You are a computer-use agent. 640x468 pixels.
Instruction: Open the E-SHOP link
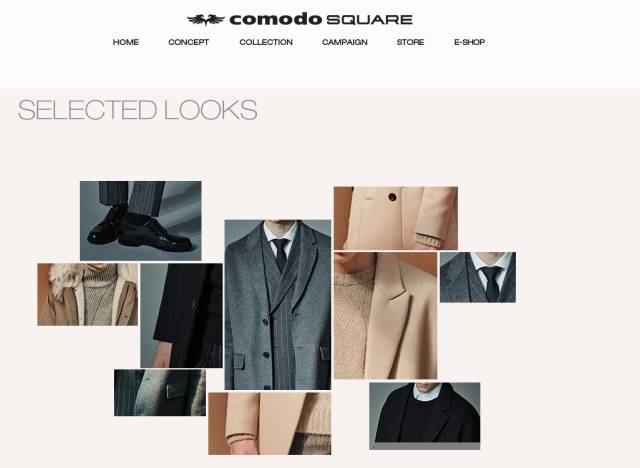(x=469, y=42)
